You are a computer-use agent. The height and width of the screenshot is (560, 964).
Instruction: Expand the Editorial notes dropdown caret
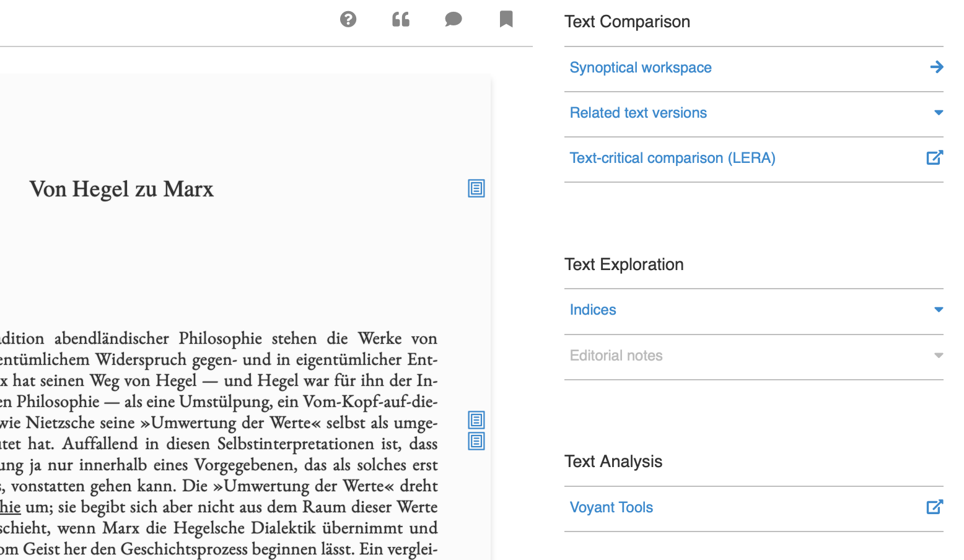(x=938, y=356)
